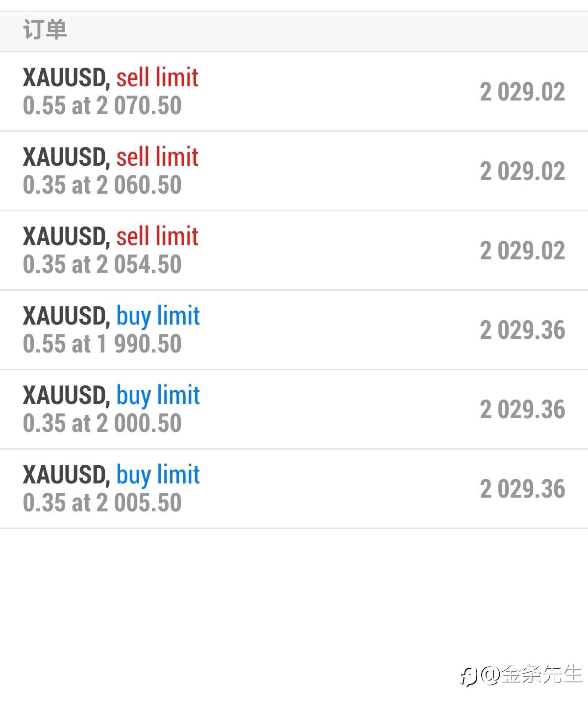Screen dimensions: 588x707
Task: Tap current price 2 029.02 of the 2 054.50 order
Action: point(522,251)
